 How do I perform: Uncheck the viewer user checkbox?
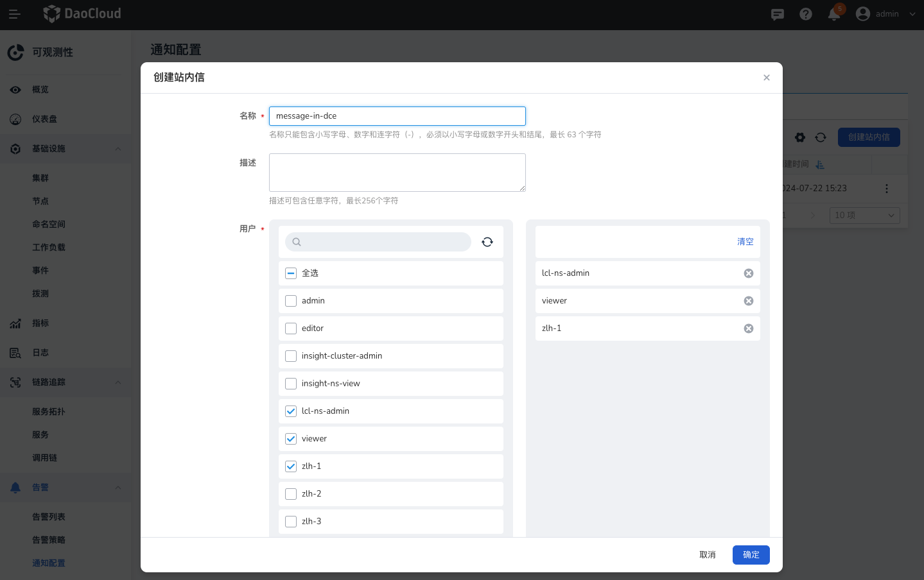tap(291, 439)
